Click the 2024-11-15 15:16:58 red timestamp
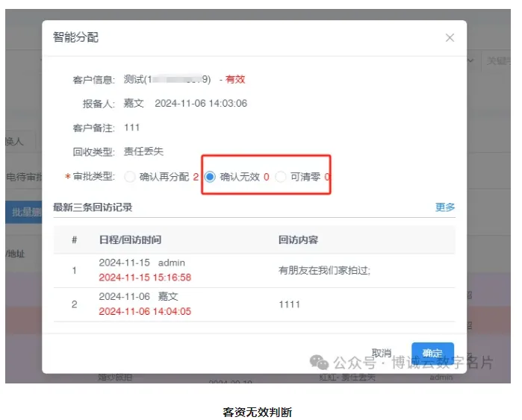The height and width of the screenshot is (420, 522). pos(145,278)
